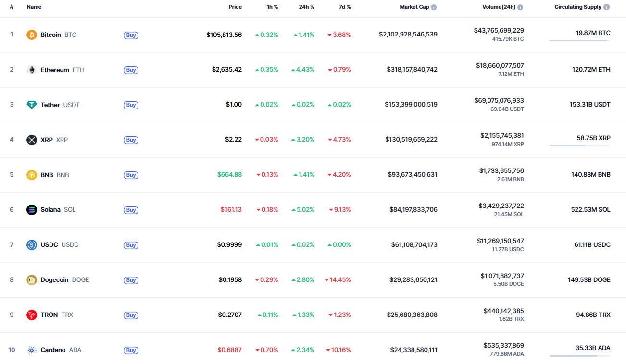The height and width of the screenshot is (364, 626).
Task: Open the USDC coin name link
Action: (x=49, y=245)
